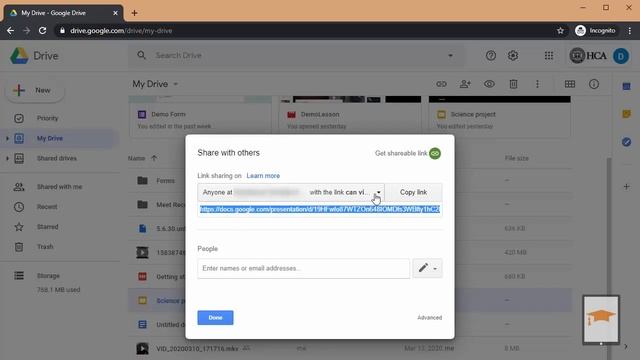Open the pencil edit permission dropdown
This screenshot has width=640, height=360.
point(427,268)
